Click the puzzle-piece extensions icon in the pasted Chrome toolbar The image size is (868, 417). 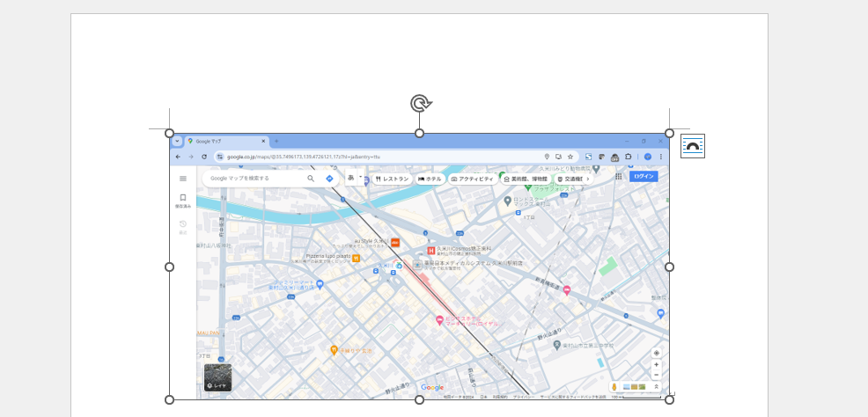[629, 157]
